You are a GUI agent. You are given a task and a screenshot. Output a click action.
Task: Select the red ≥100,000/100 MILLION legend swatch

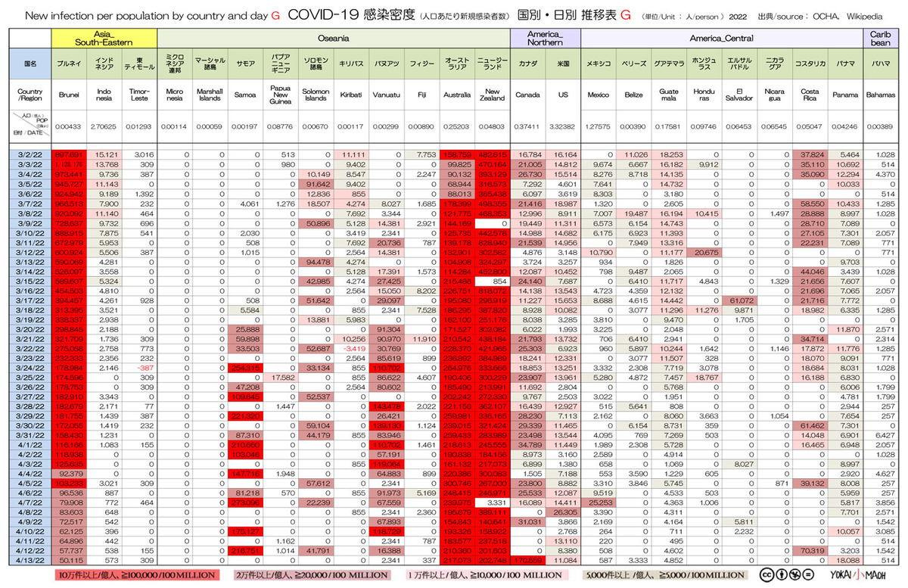(x=136, y=575)
